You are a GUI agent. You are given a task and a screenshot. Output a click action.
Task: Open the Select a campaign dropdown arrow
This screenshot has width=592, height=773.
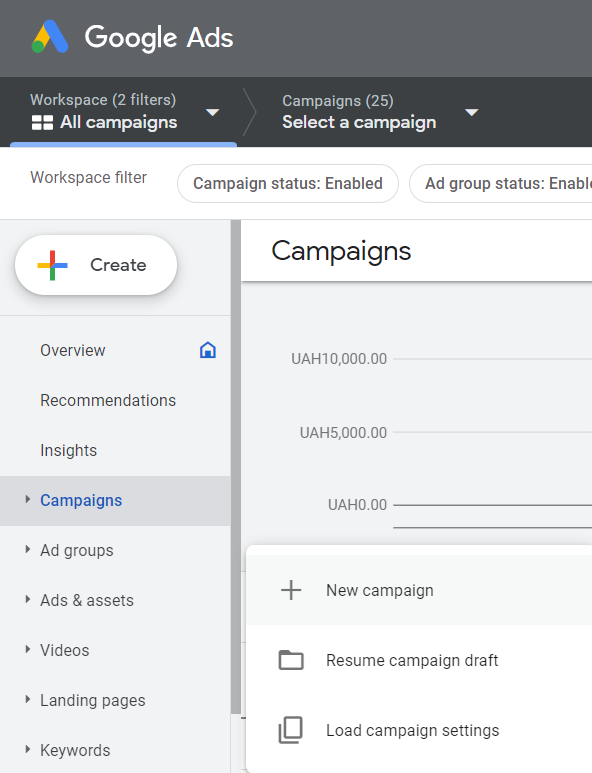(472, 112)
